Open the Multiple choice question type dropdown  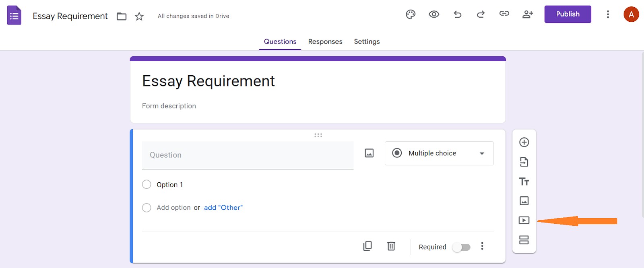[x=439, y=153]
